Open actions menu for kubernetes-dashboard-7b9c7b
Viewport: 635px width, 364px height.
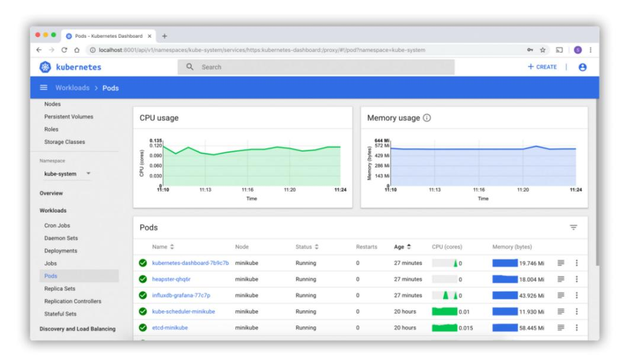click(x=577, y=263)
